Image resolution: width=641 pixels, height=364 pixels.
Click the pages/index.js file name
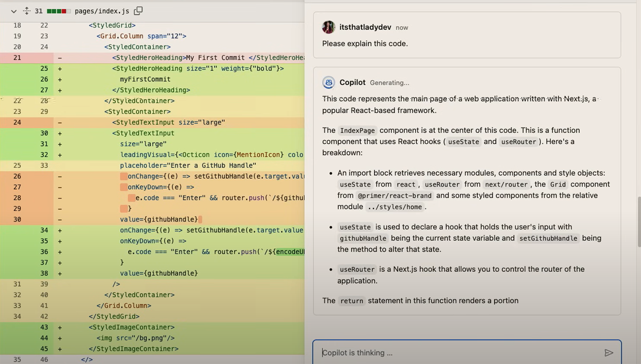tap(102, 10)
